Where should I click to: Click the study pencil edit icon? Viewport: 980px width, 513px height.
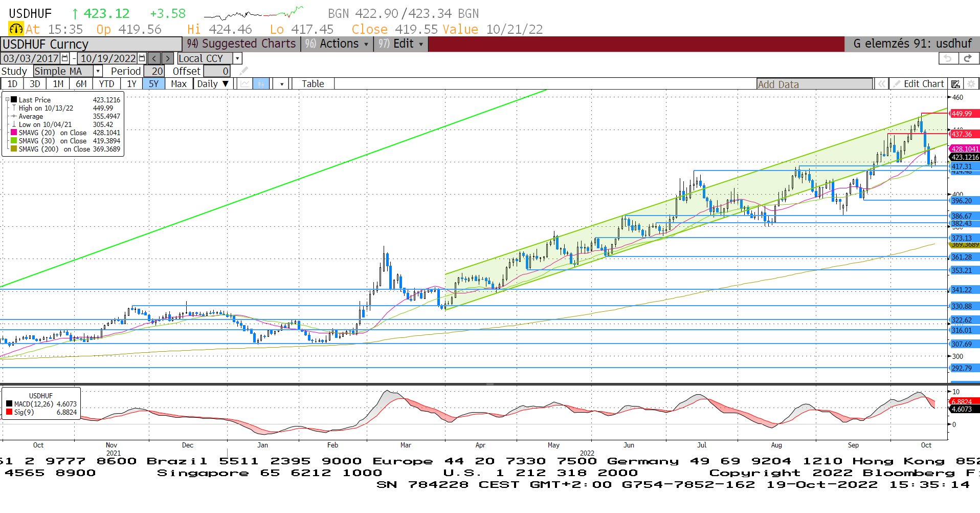(244, 71)
